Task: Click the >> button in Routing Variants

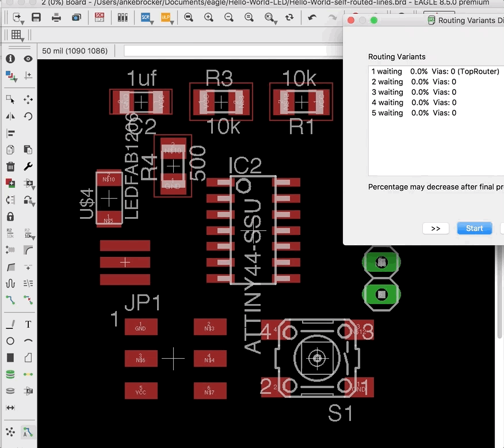Action: (x=436, y=229)
